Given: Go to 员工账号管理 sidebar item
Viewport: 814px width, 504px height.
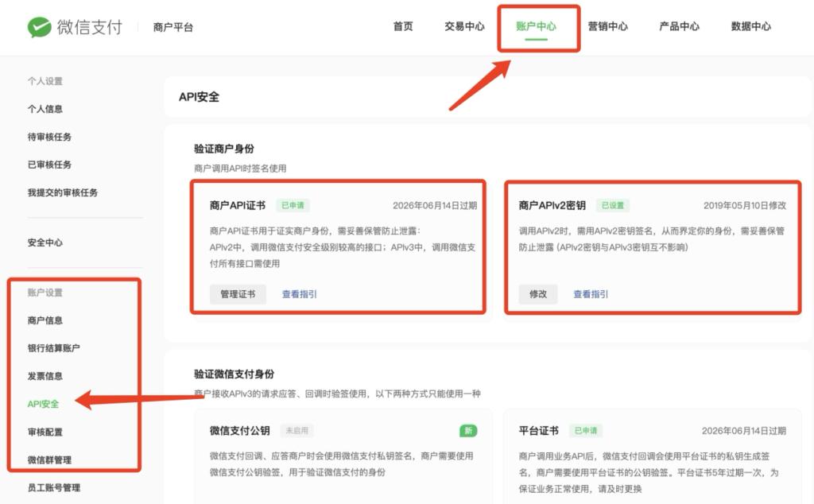Looking at the screenshot, I should (53, 487).
